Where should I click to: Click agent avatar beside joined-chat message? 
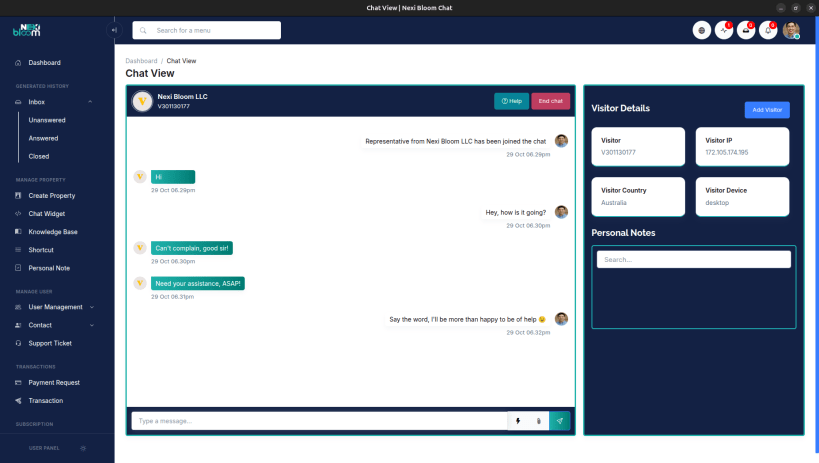pyautogui.click(x=561, y=141)
